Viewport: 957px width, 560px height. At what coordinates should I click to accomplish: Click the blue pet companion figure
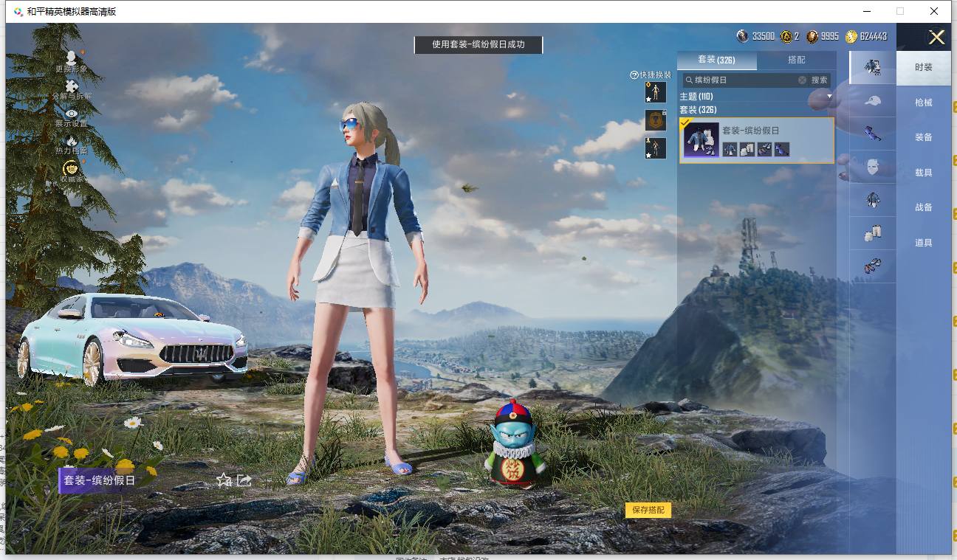click(515, 445)
